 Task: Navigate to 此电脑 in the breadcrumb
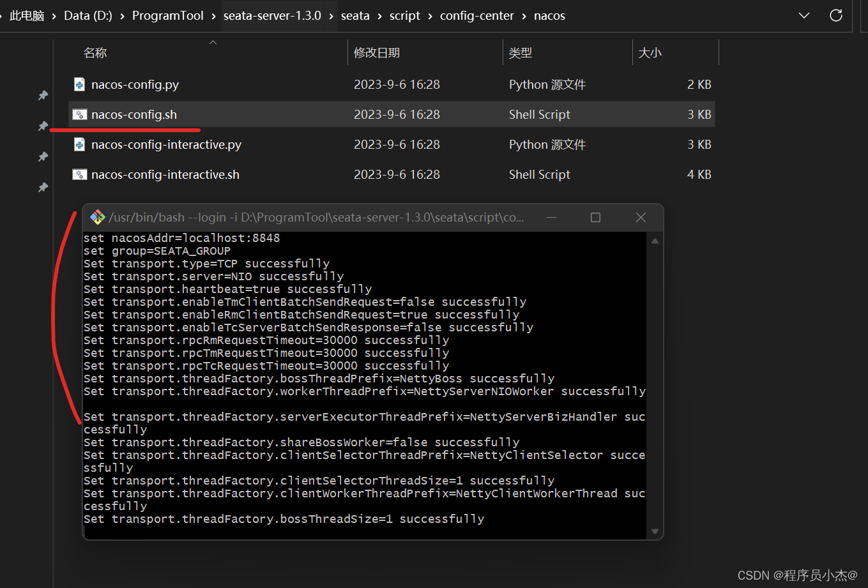pyautogui.click(x=27, y=16)
